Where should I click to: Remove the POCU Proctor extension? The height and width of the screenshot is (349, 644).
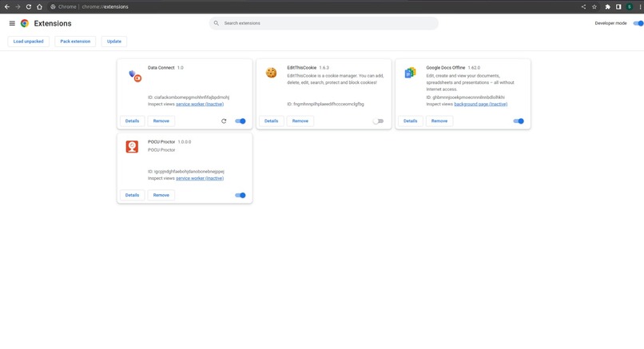[161, 195]
